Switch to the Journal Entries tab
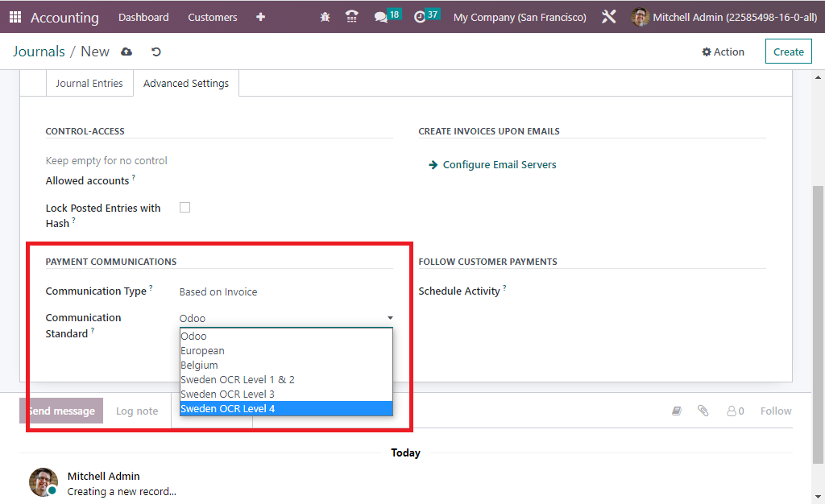The image size is (825, 504). pos(89,83)
